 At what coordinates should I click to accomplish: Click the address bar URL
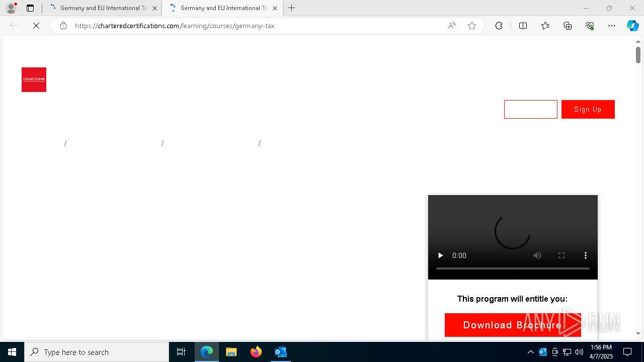175,26
